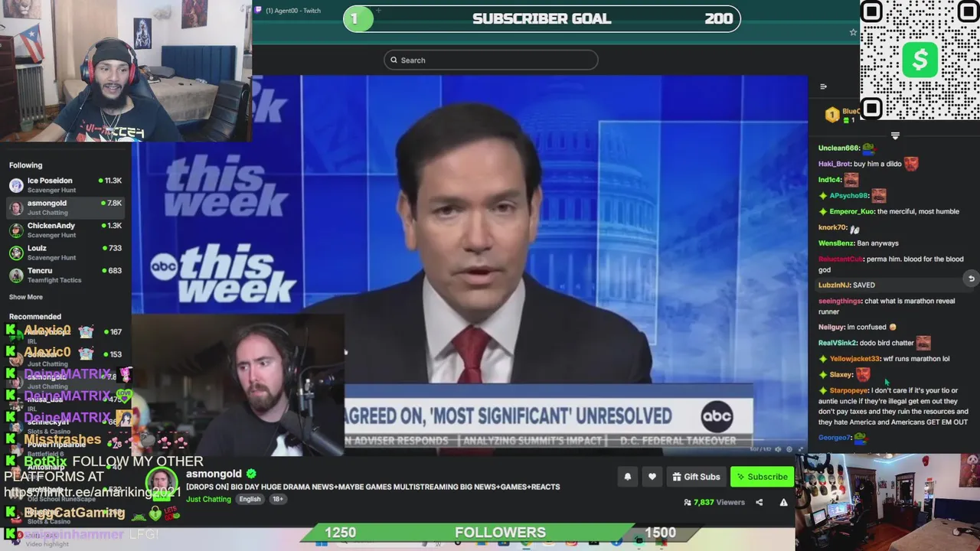Image resolution: width=980 pixels, height=551 pixels.
Task: Click Tencru's avatar icon
Action: pyautogui.click(x=16, y=275)
